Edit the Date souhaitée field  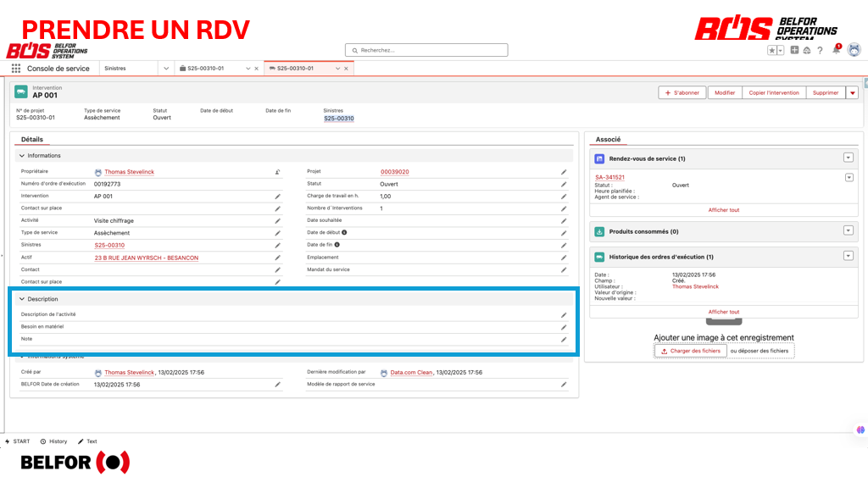pyautogui.click(x=564, y=221)
